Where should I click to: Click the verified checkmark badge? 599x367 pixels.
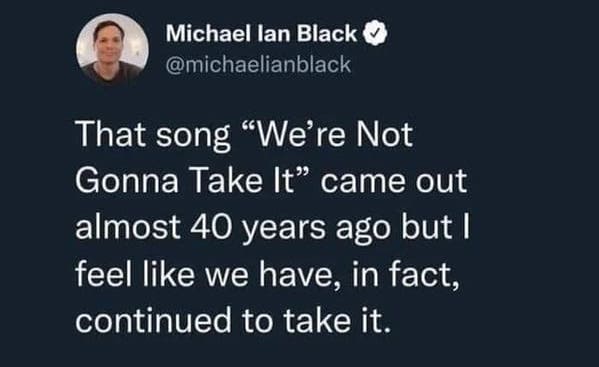click(375, 33)
